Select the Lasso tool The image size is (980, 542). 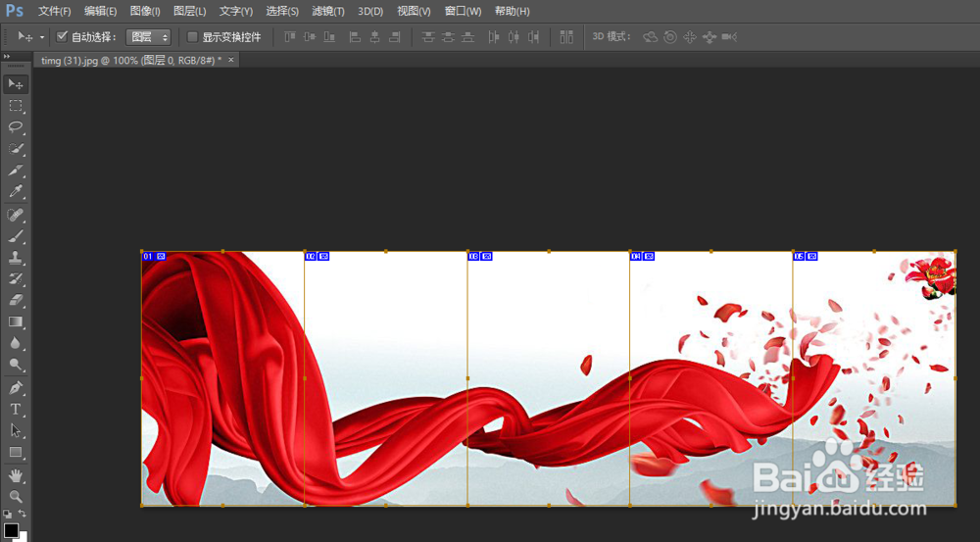coord(16,126)
